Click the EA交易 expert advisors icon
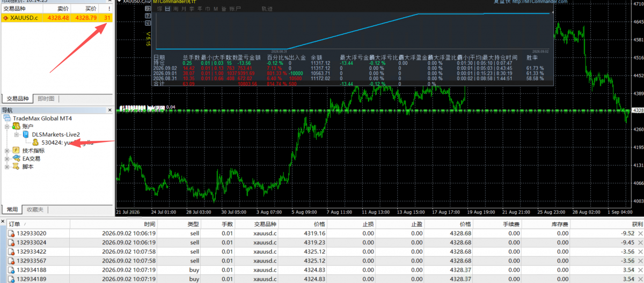Screen dimensions: 644x283 tap(16, 159)
